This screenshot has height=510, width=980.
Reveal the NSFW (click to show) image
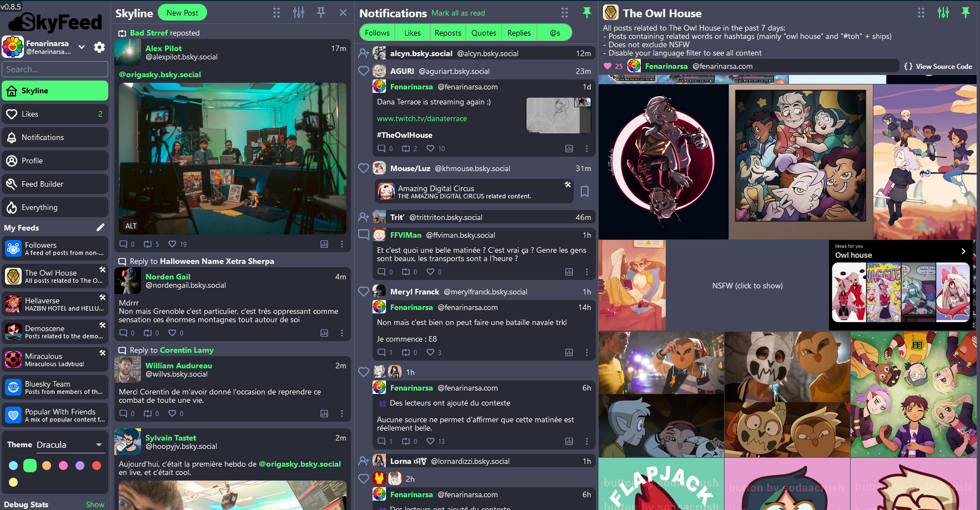coord(747,286)
